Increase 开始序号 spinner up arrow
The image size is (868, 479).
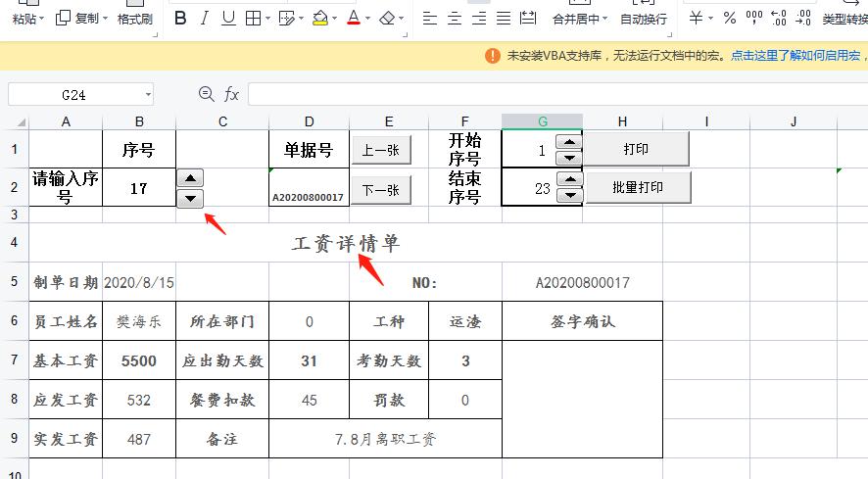(568, 142)
